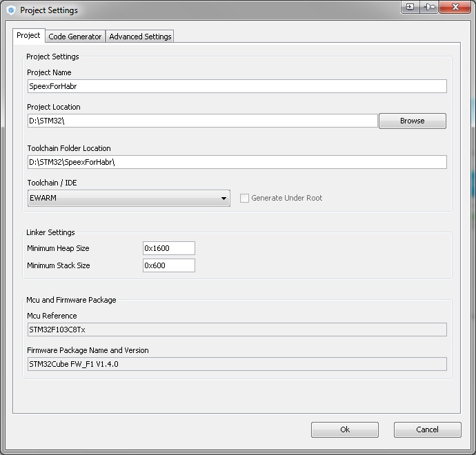Click the Toolchain / IDE label
Image resolution: width=476 pixels, height=455 pixels.
point(52,183)
